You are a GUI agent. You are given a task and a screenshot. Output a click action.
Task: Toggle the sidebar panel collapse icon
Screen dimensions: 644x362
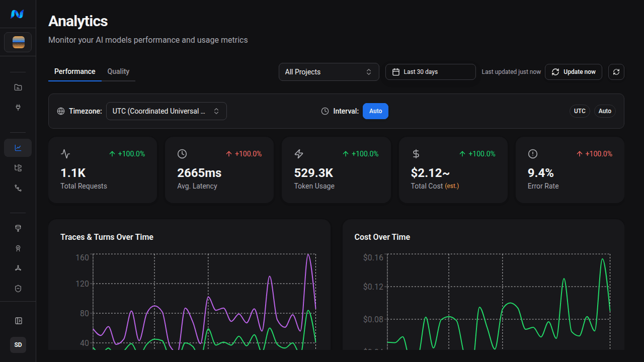tap(18, 321)
